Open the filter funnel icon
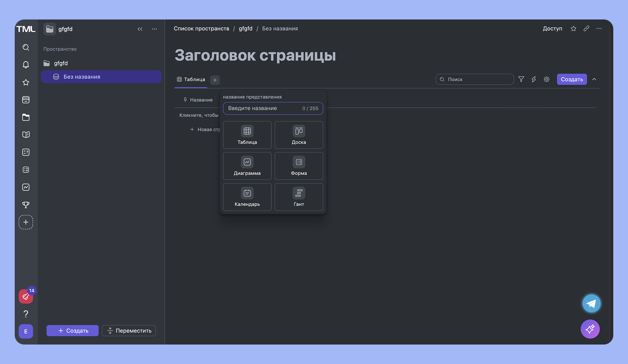Viewport: 628px width, 364px height. coord(521,79)
